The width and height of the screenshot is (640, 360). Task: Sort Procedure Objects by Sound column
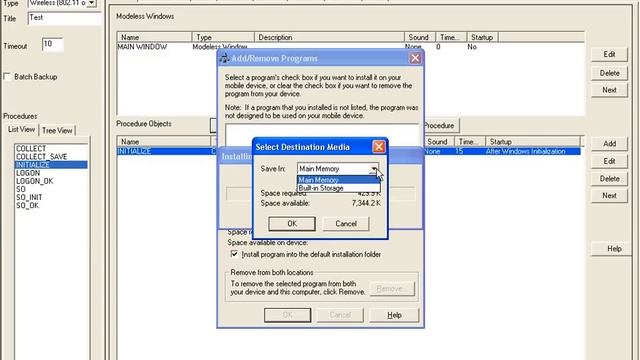pyautogui.click(x=439, y=142)
